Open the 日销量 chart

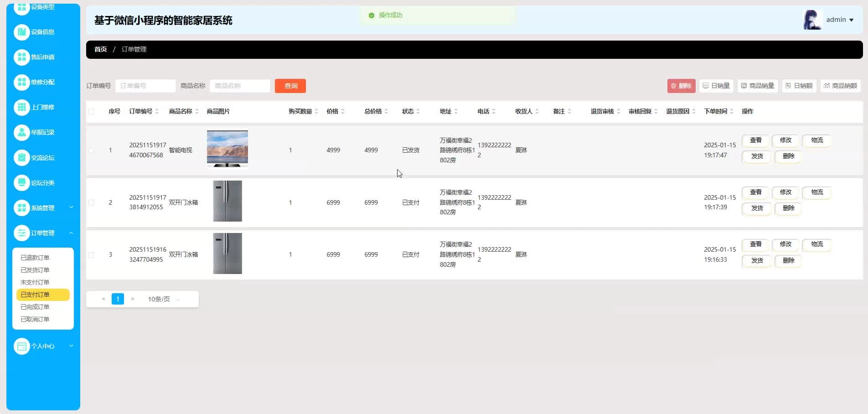pyautogui.click(x=716, y=86)
